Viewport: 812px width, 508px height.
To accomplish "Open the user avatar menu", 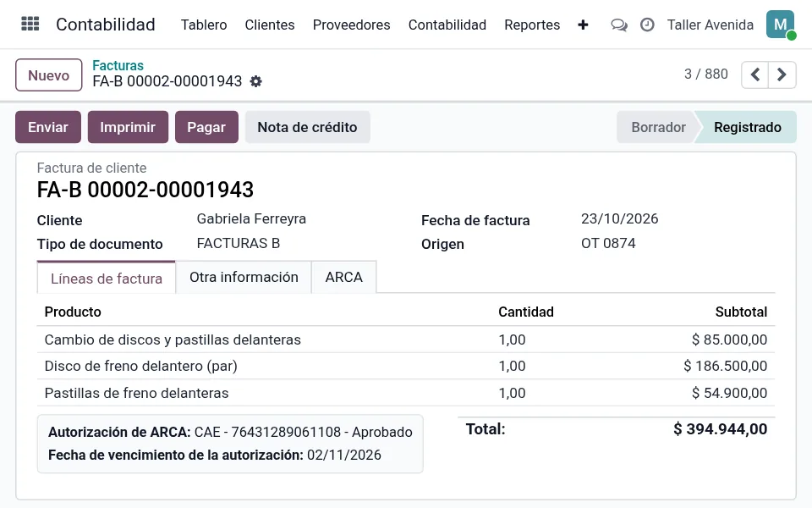I will tap(781, 25).
